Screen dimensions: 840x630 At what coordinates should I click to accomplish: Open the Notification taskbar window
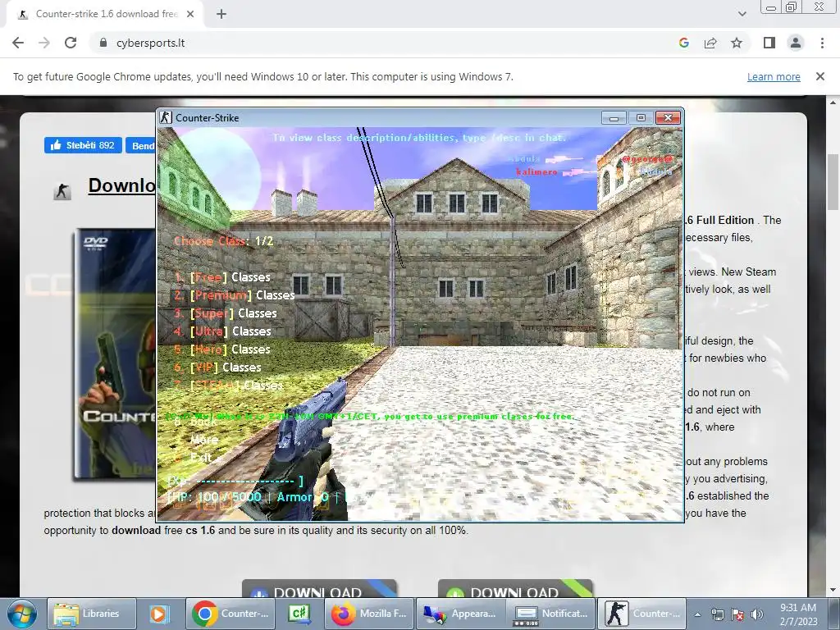coord(550,614)
